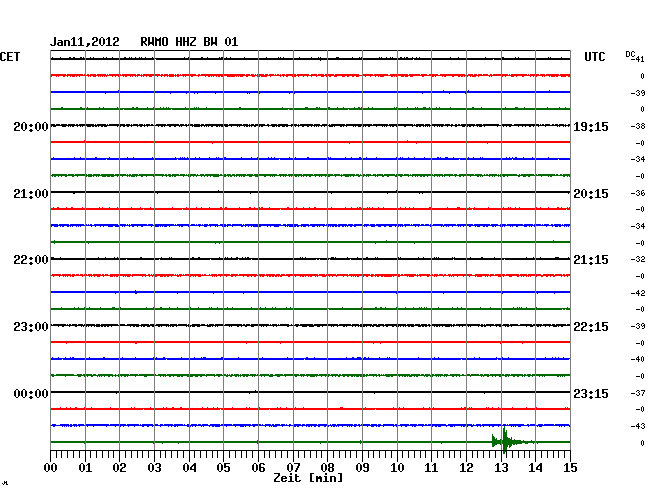Screen dimensions: 650x494
Task: Click the DC value -42
Action: click(x=638, y=293)
